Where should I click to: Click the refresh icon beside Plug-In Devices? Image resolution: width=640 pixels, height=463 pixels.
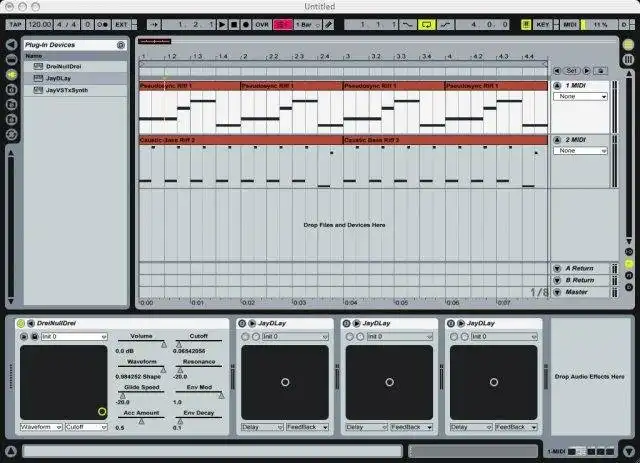pyautogui.click(x=121, y=45)
